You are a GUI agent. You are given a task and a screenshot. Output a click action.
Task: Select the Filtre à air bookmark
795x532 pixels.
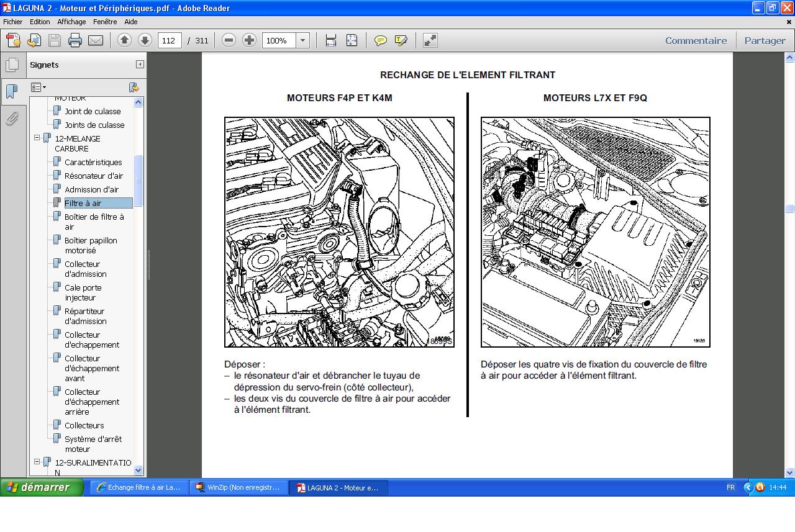point(98,203)
